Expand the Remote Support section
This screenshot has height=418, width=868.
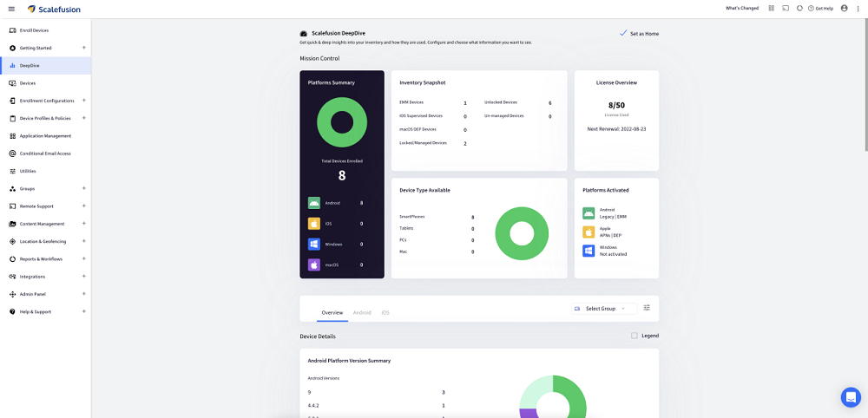coord(84,206)
